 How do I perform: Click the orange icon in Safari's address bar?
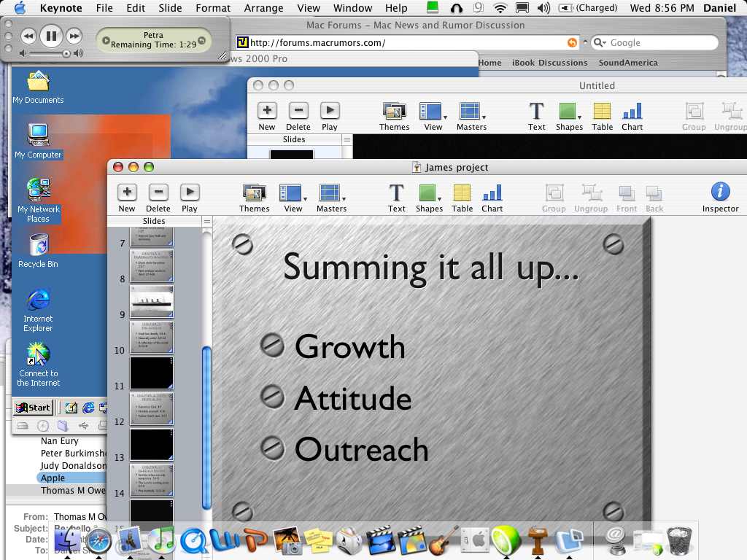572,43
